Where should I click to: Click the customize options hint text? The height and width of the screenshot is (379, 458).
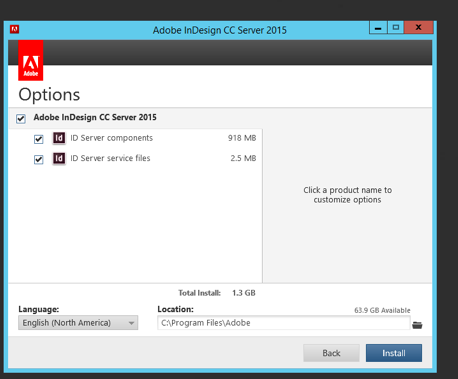coord(347,195)
